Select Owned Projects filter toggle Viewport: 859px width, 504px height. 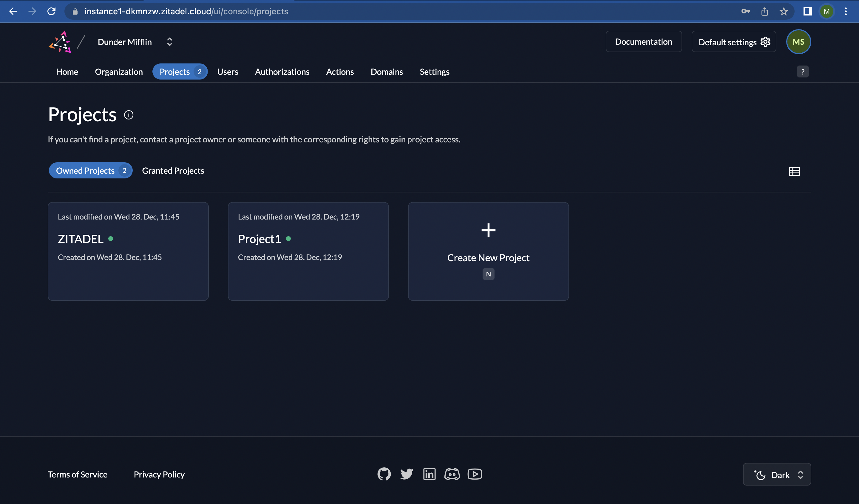pos(90,170)
